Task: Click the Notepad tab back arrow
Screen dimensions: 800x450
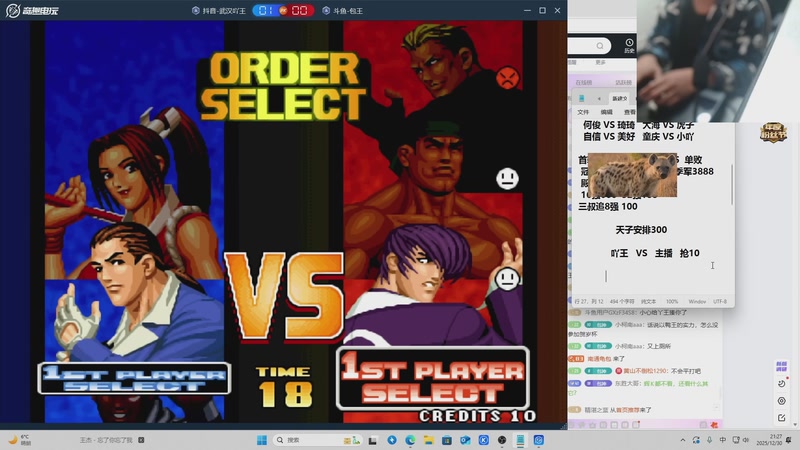Action: tap(599, 98)
